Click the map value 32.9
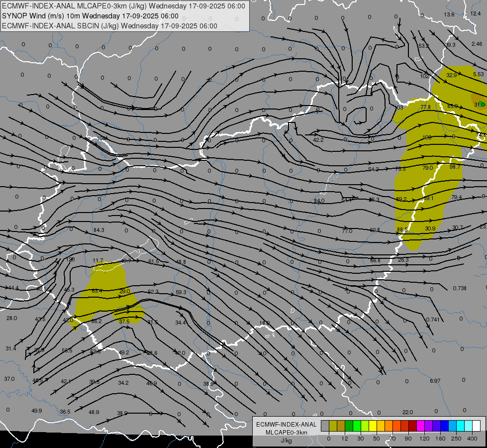 [452, 75]
